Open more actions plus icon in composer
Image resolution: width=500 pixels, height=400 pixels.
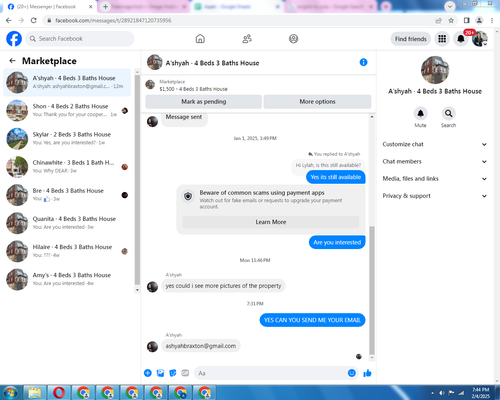click(148, 373)
